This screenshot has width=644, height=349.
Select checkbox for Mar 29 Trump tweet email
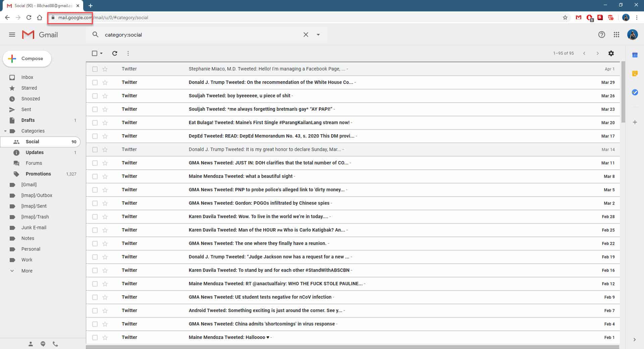point(95,82)
